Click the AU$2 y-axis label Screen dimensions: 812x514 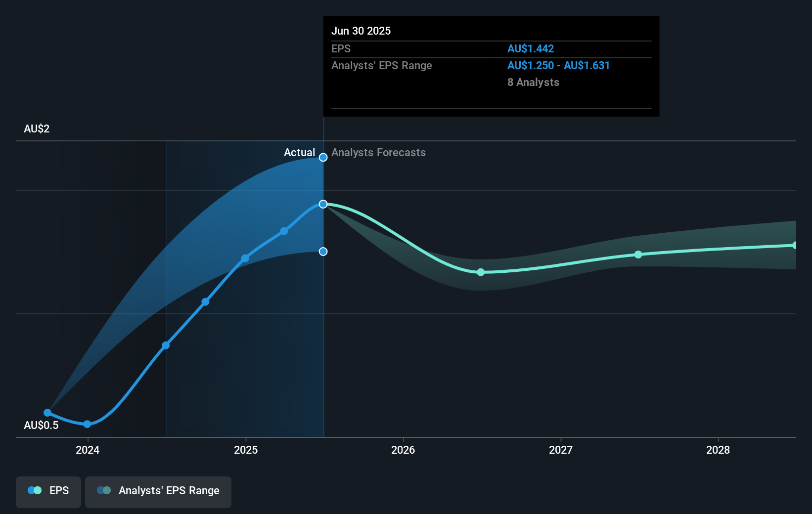click(x=37, y=129)
